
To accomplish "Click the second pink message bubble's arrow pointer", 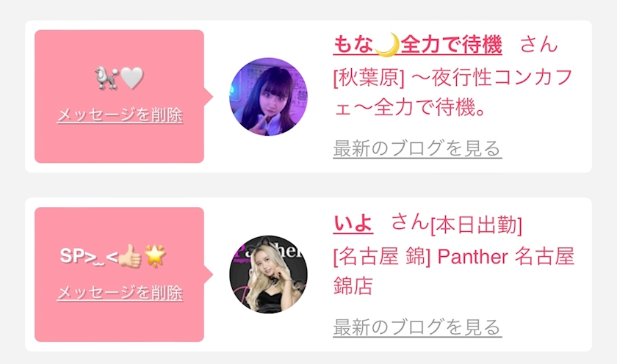I will (209, 274).
